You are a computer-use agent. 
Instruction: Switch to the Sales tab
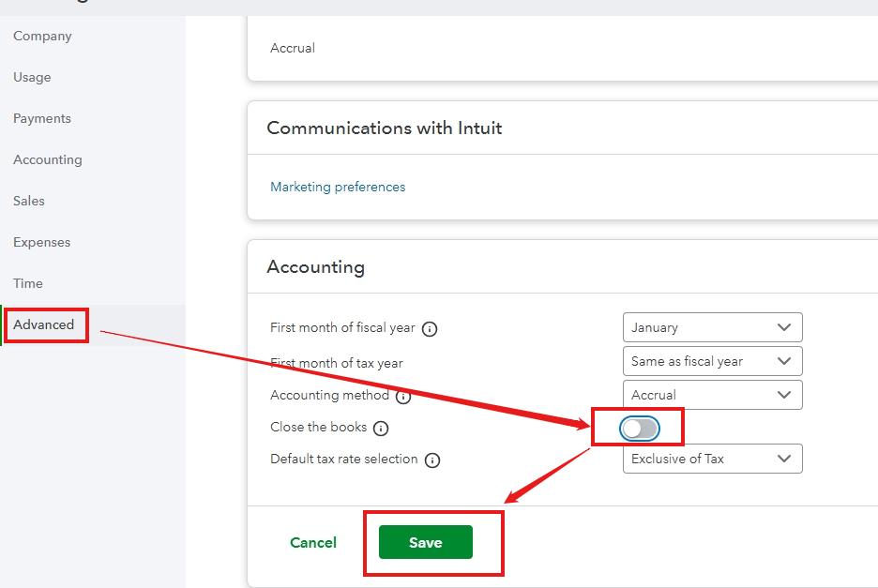[x=28, y=201]
